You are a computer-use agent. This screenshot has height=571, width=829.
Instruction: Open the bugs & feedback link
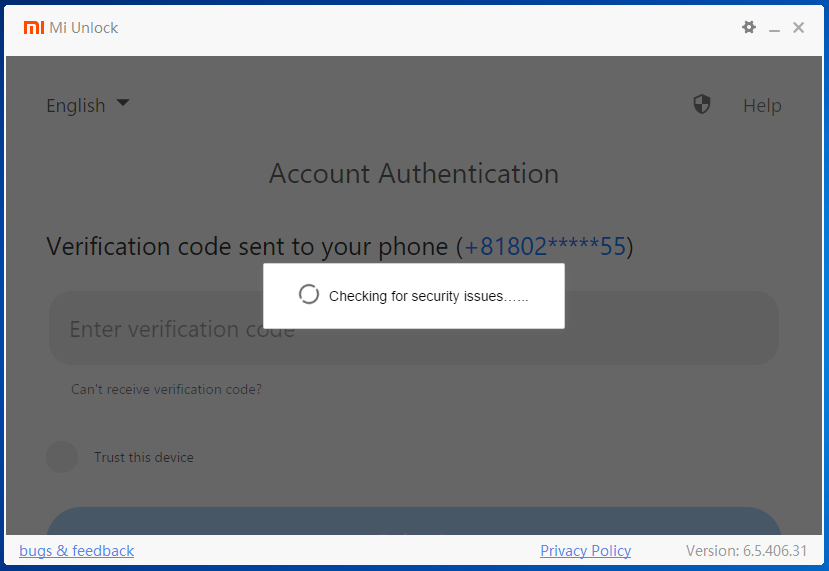[x=77, y=551]
